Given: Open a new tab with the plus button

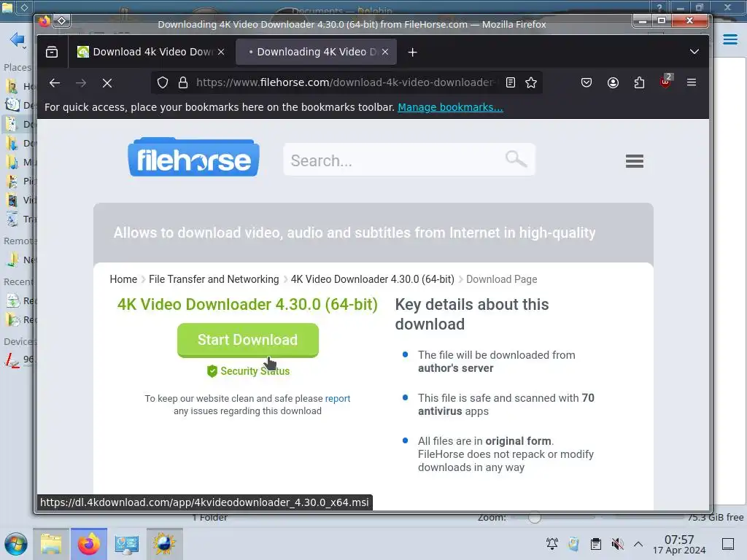Looking at the screenshot, I should (x=413, y=52).
